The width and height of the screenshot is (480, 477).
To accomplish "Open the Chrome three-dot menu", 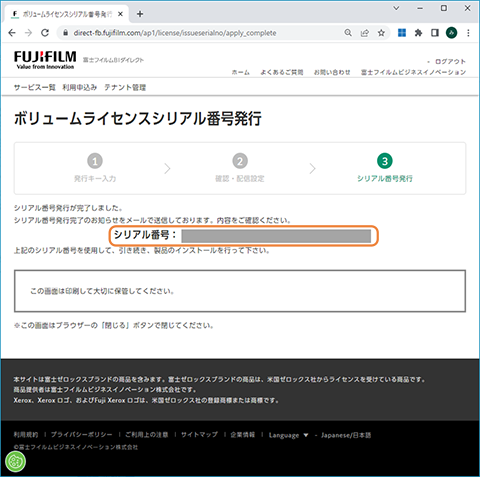I will pos(468,33).
